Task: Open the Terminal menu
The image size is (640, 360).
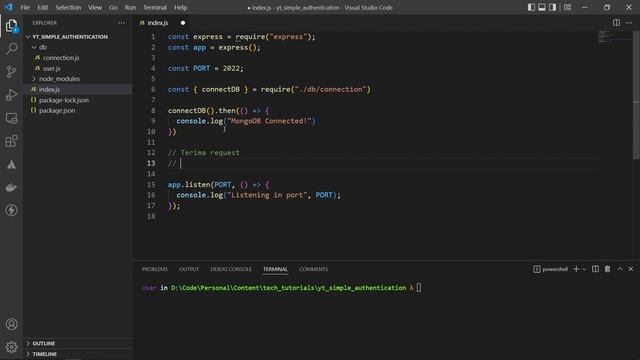Action: tap(155, 7)
